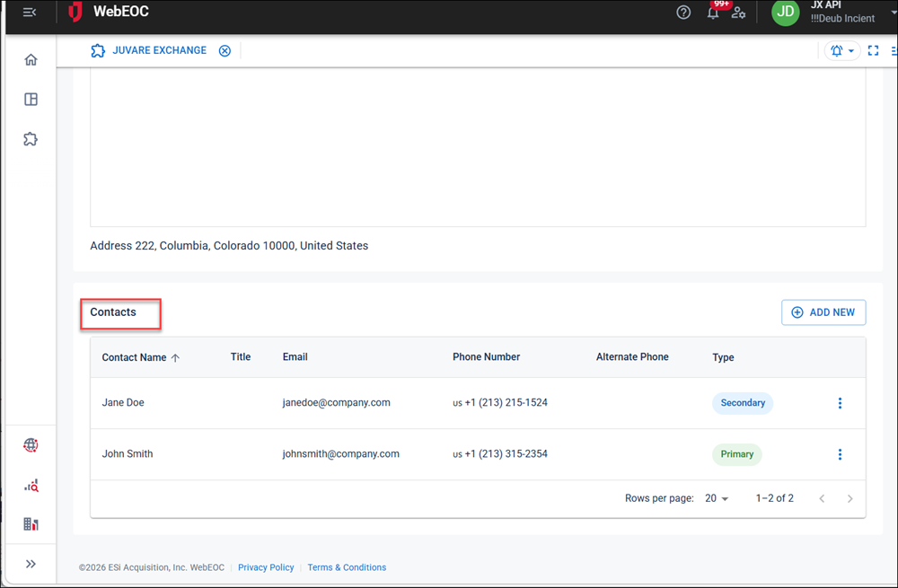Open the JX API user account menu
The width and height of the screenshot is (898, 588).
click(843, 12)
